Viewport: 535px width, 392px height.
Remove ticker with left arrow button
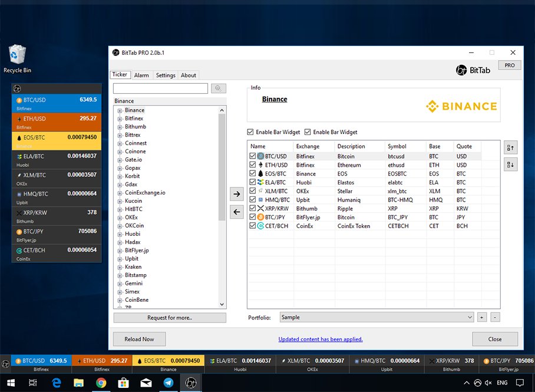tap(236, 212)
